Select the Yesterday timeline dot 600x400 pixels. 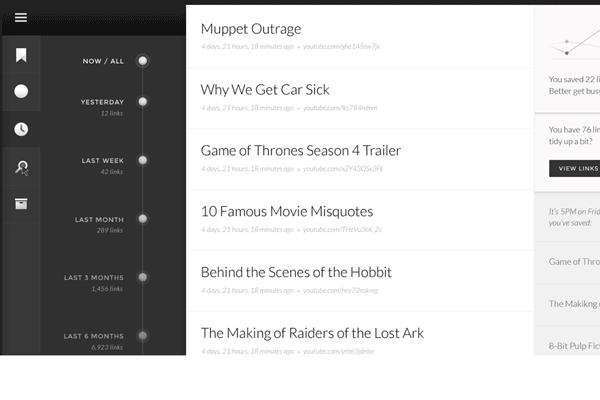tap(143, 102)
